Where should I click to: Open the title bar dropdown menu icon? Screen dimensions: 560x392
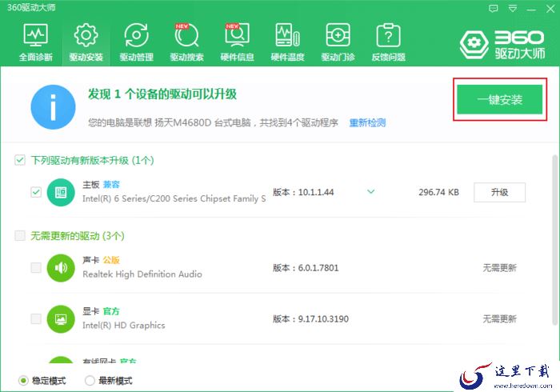tap(513, 9)
